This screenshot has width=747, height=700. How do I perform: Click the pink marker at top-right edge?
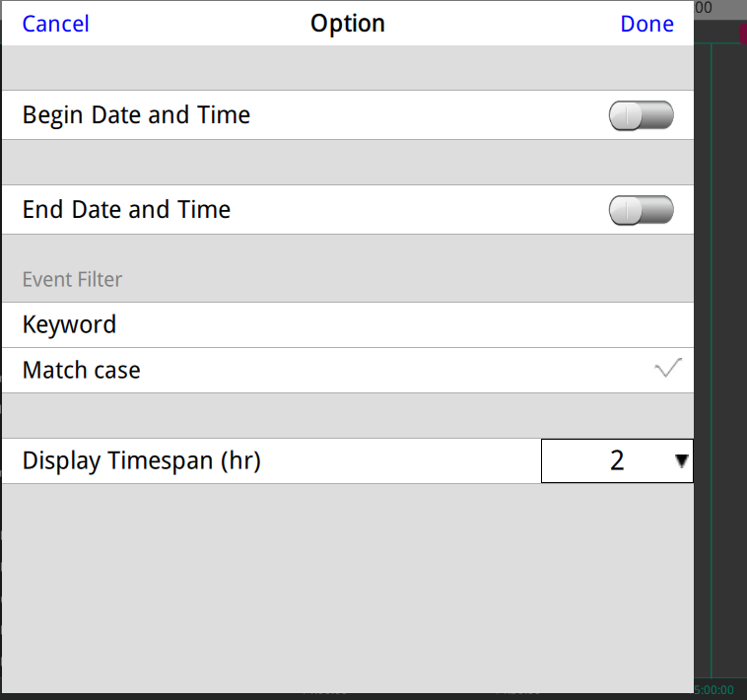742,33
